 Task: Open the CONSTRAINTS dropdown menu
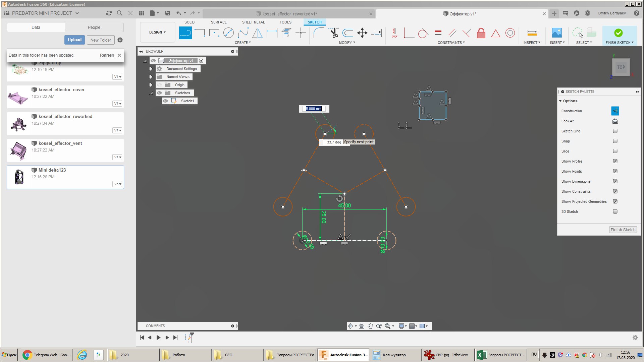point(451,43)
